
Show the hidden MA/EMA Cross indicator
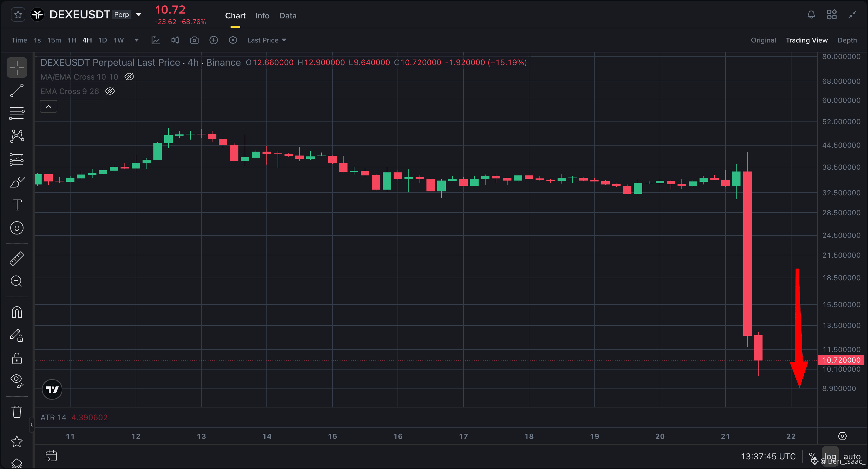click(x=129, y=77)
